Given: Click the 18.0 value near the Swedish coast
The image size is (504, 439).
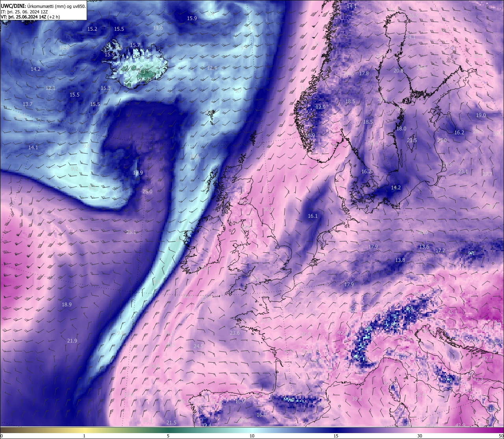Looking at the screenshot, I should point(401,129).
